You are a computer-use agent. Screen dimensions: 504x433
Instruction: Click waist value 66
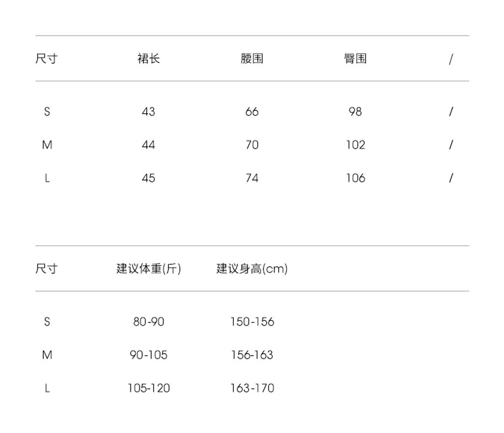coord(252,112)
